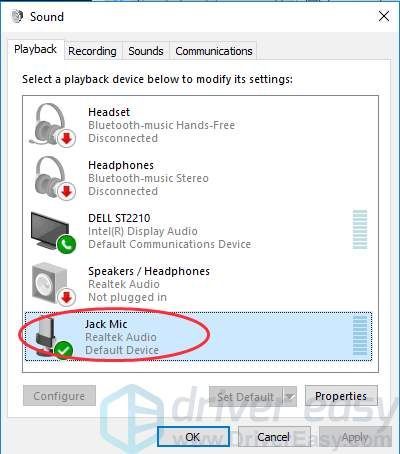Close the Sound dialog window
Image resolution: width=400 pixels, height=454 pixels.
pyautogui.click(x=384, y=16)
